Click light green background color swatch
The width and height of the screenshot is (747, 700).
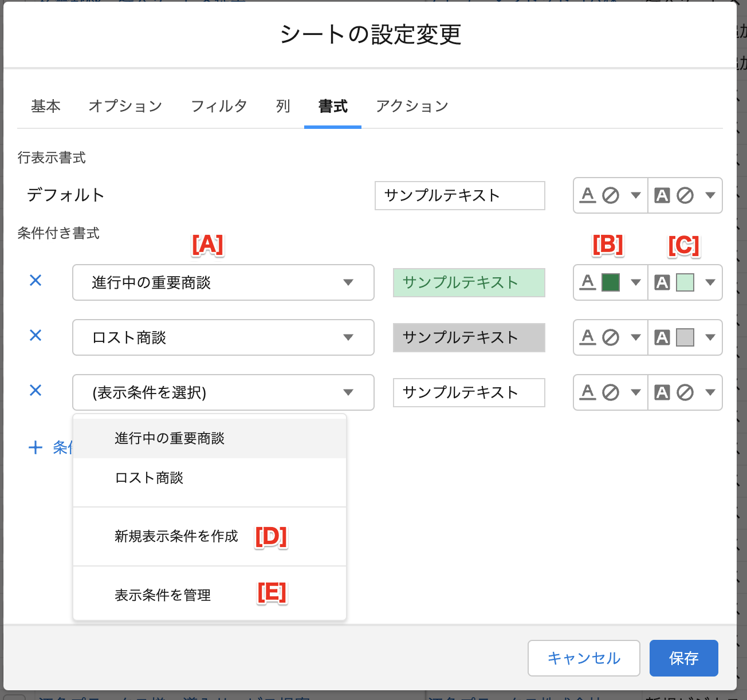click(685, 282)
